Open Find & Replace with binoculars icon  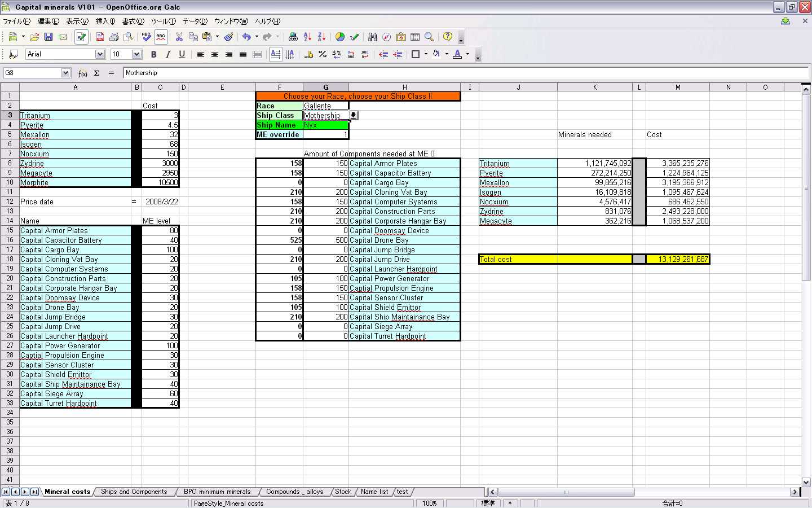coord(372,37)
